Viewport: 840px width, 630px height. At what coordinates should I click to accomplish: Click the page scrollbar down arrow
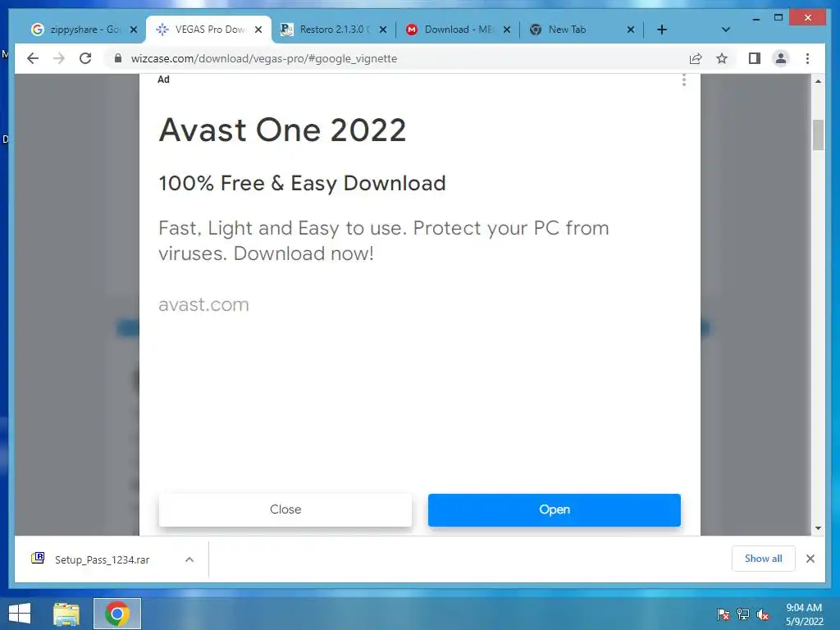pos(818,528)
